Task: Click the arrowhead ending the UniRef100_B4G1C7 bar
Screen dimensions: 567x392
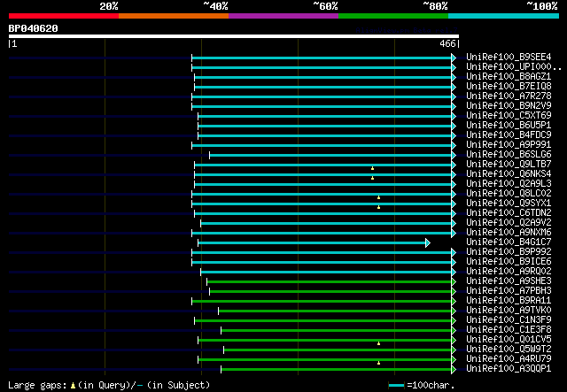Action: click(428, 242)
